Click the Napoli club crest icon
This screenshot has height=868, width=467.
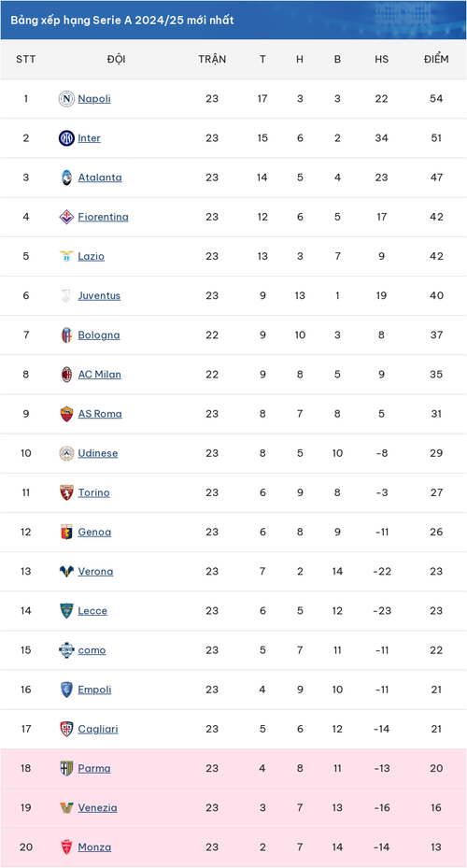66,98
